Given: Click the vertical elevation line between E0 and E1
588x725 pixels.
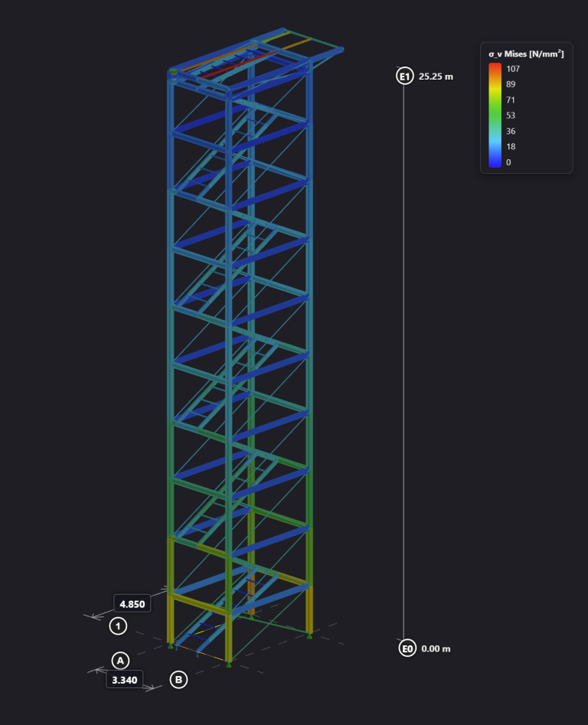Looking at the screenshot, I should point(403,362).
